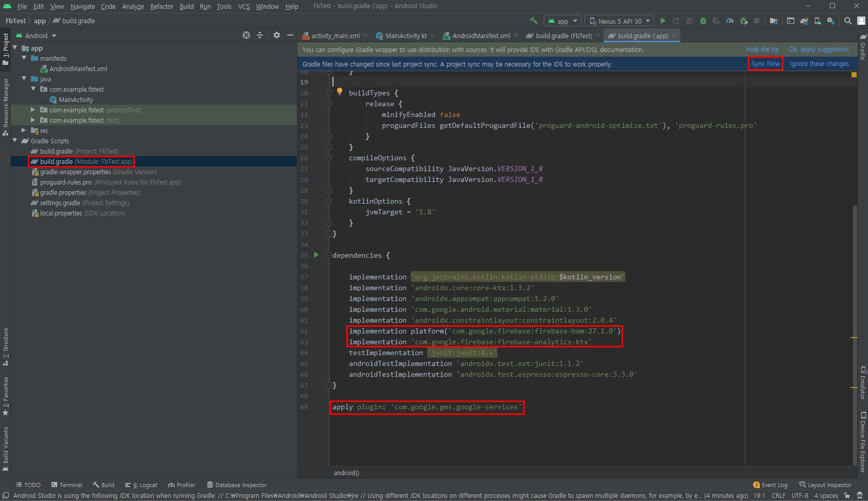The image size is (868, 501).
Task: Collapse the manifests folder
Action: 24,58
